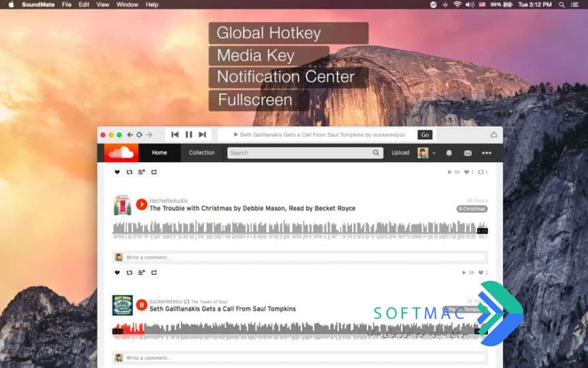588x368 pixels.
Task: Click the Tue 3:12 PM clock
Action: pyautogui.click(x=535, y=5)
